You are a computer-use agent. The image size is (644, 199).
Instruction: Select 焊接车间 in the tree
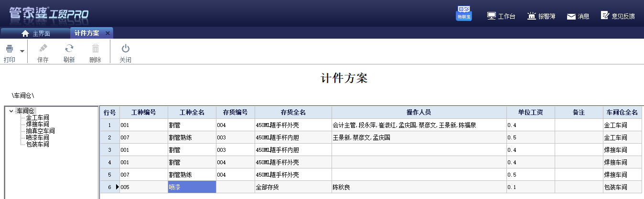coord(37,124)
